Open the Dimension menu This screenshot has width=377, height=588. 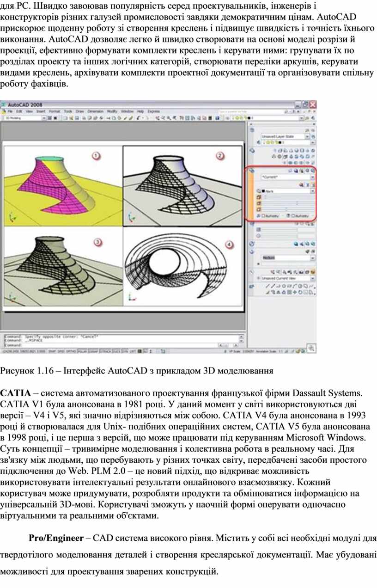(x=95, y=111)
